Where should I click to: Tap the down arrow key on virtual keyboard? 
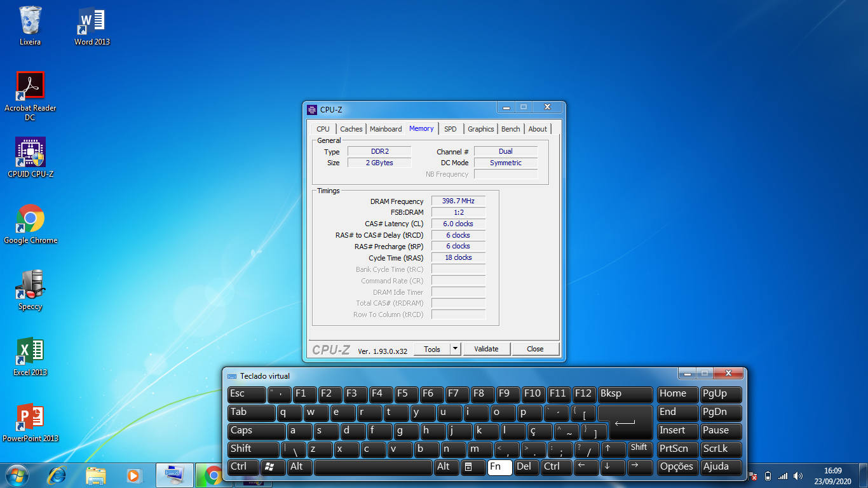(613, 467)
